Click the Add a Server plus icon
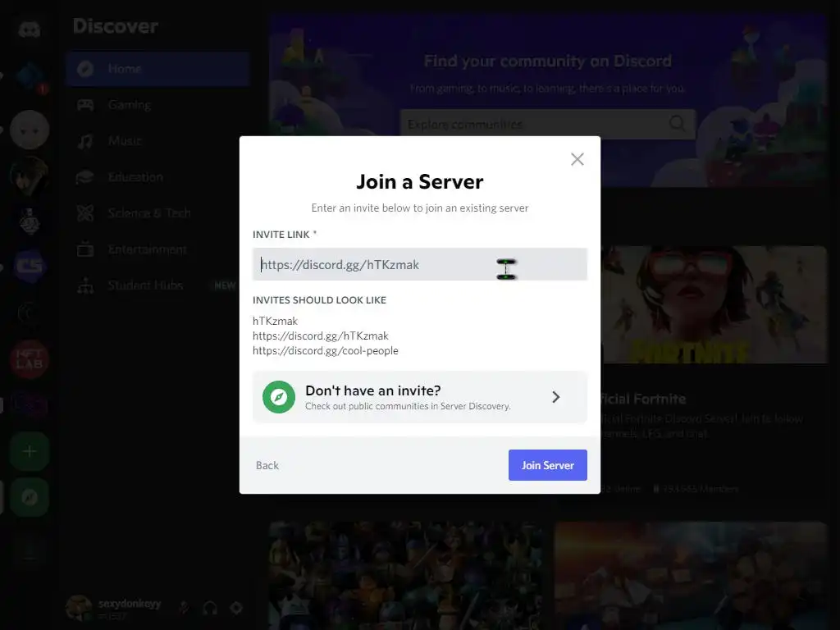Image resolution: width=840 pixels, height=630 pixels. pos(30,452)
